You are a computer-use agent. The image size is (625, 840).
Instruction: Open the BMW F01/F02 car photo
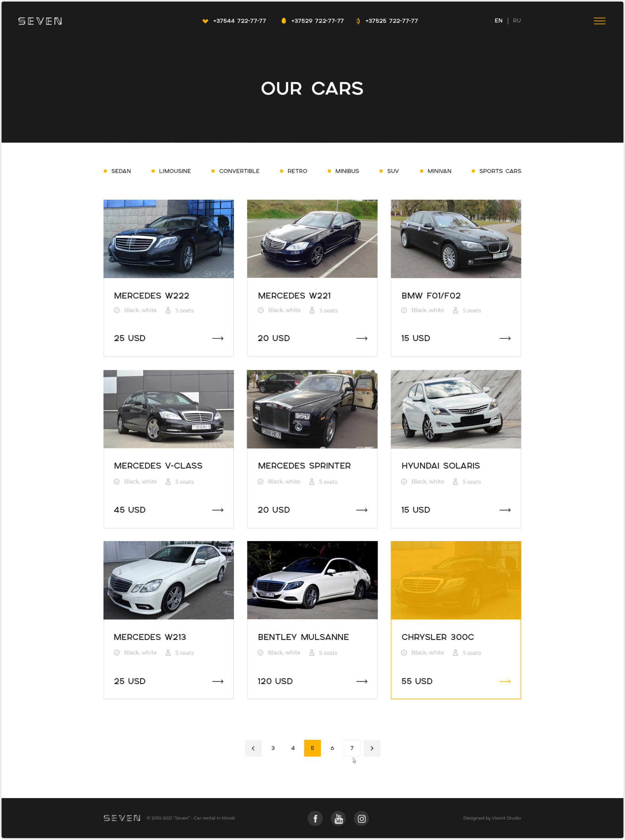click(456, 239)
